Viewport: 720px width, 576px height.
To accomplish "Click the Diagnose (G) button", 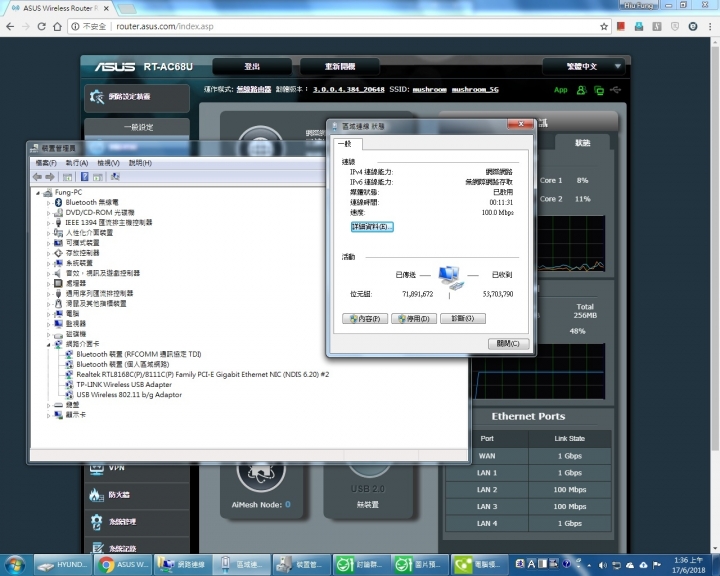I will coord(463,318).
